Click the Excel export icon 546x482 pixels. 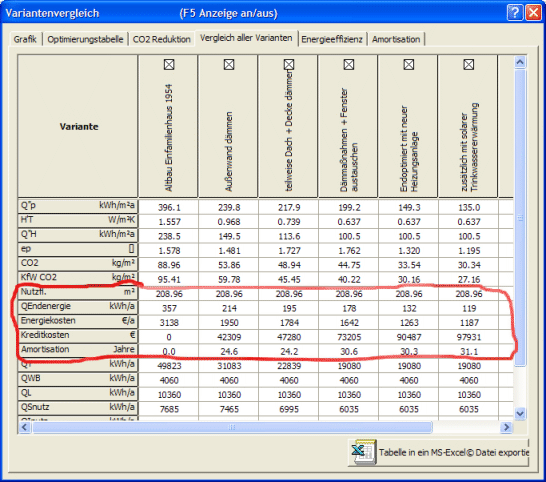click(x=363, y=452)
